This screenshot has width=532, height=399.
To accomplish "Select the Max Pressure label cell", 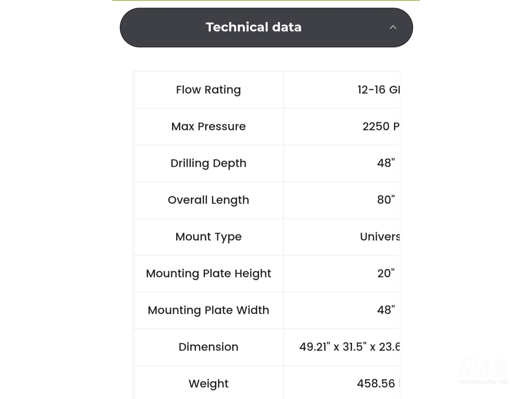I will [x=209, y=127].
